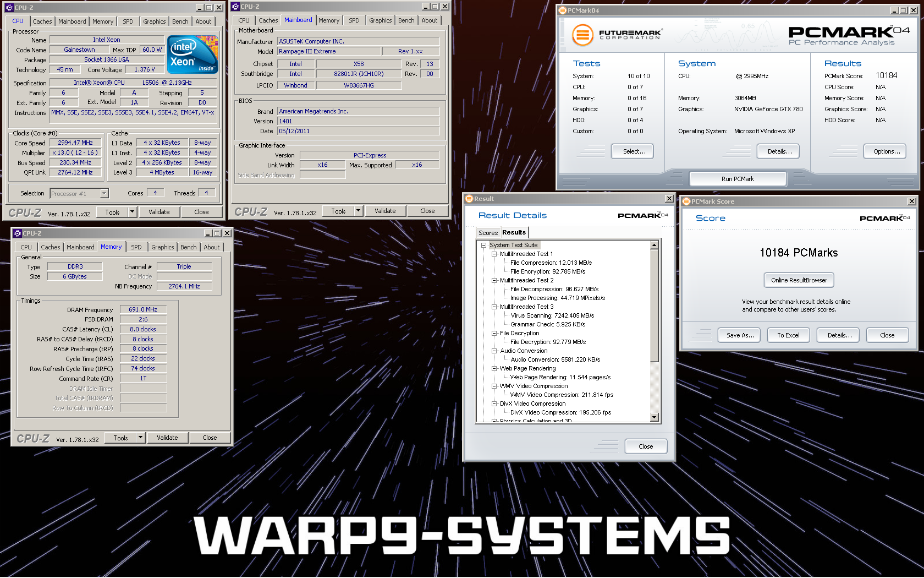Image resolution: width=924 pixels, height=578 pixels.
Task: Click the 10184 PCMarks score text
Action: (x=799, y=253)
